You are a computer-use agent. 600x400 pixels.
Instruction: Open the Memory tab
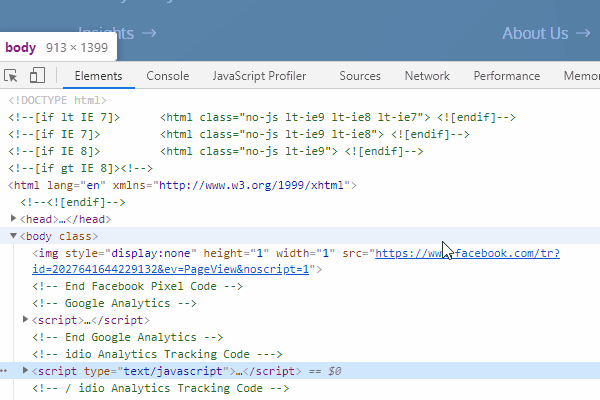pyautogui.click(x=581, y=76)
